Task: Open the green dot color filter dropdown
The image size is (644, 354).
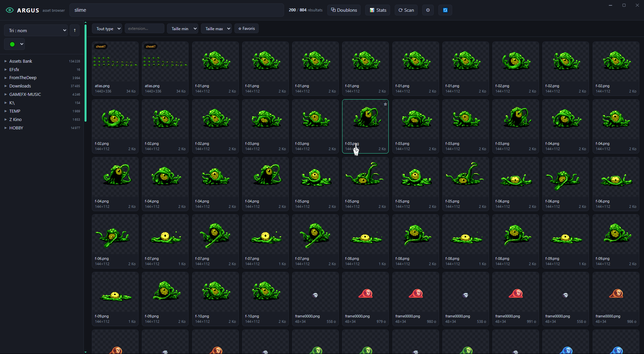Action: click(14, 44)
